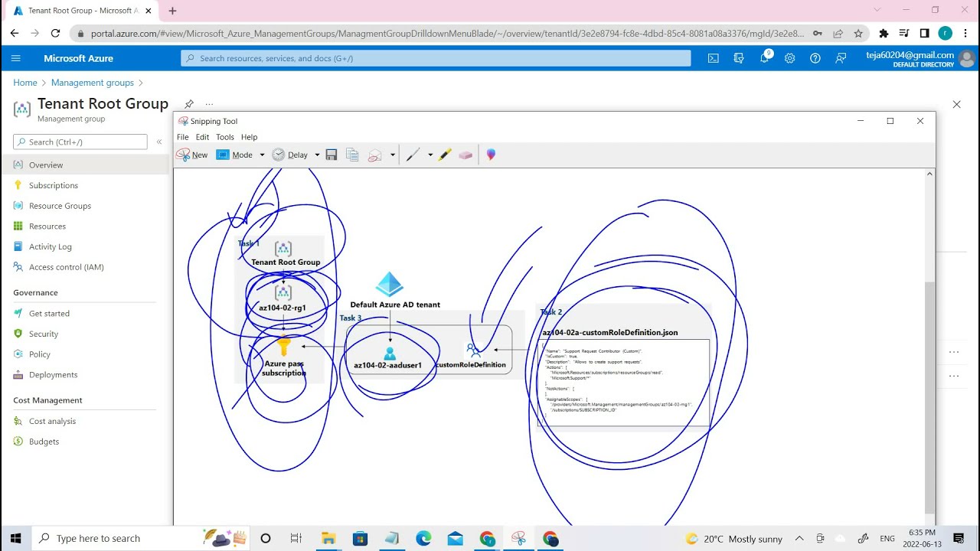
Task: Open Windows Start menu
Action: [x=15, y=538]
